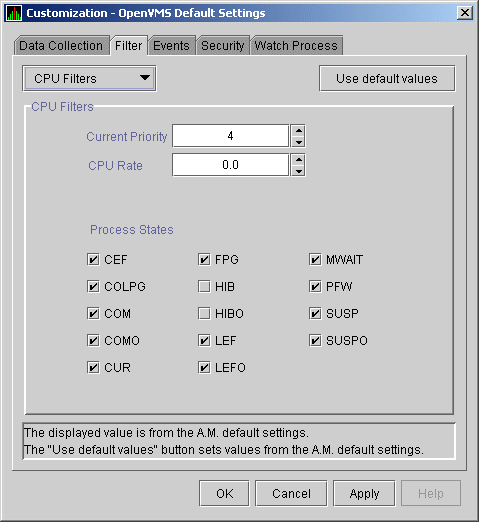This screenshot has height=522, width=479.
Task: Increase Current Priority with the up arrow
Action: [x=298, y=130]
